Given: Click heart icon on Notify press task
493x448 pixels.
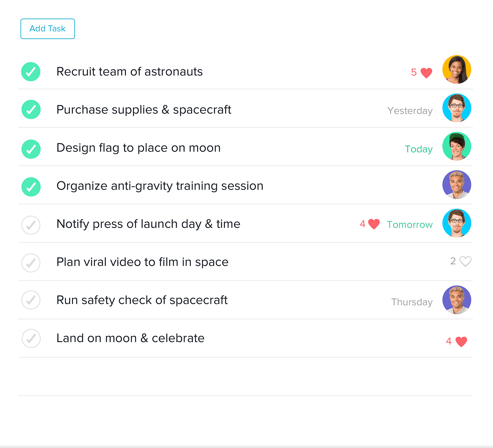Looking at the screenshot, I should 374,224.
